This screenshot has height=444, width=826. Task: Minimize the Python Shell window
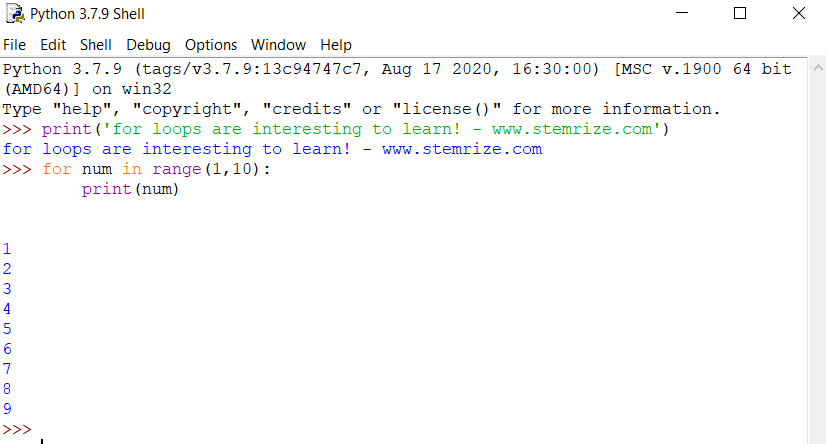coord(681,14)
